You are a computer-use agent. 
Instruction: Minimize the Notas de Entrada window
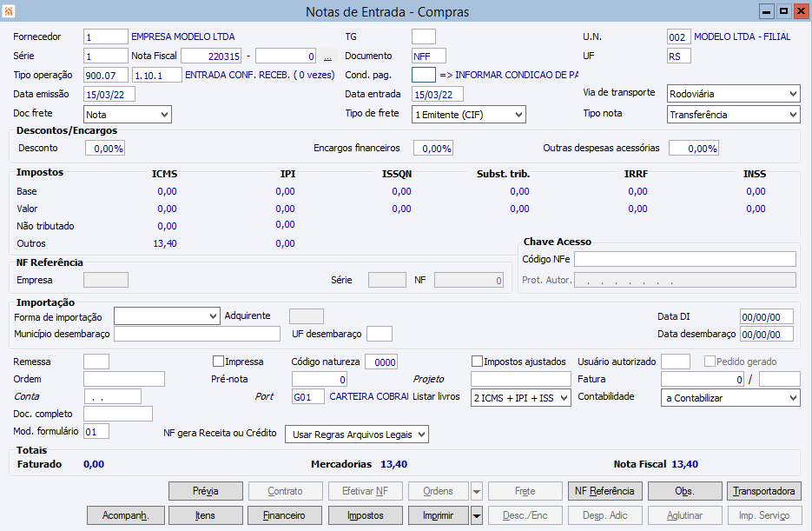click(x=766, y=11)
